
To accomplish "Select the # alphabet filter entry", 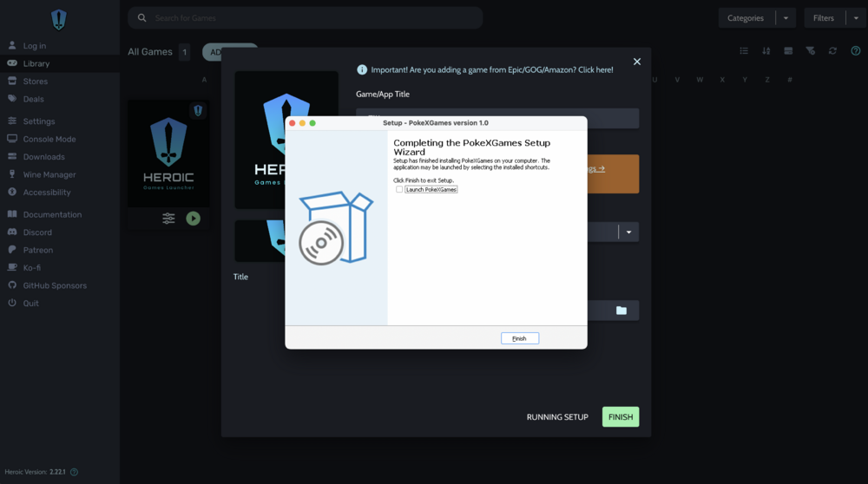I will point(790,80).
